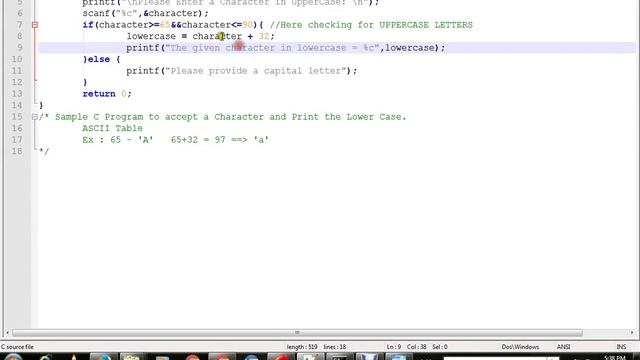
Task: Collapse the if-block fold marker on line 7
Action: point(35,25)
